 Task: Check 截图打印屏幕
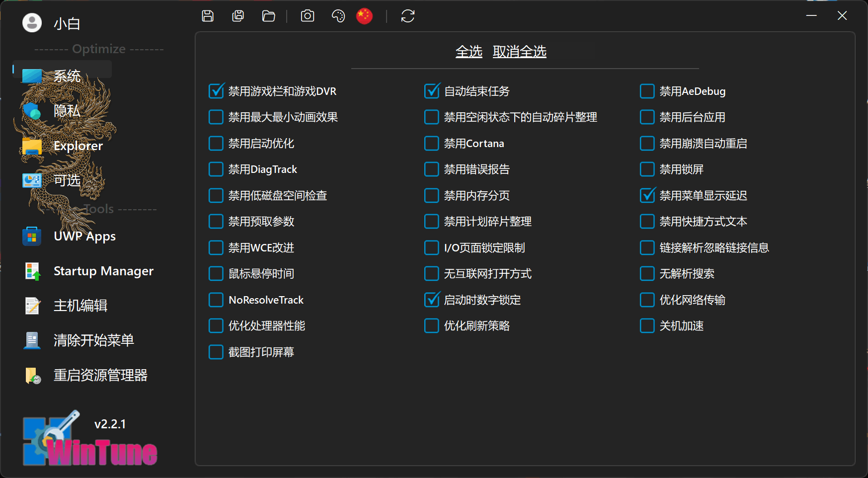pyautogui.click(x=216, y=352)
